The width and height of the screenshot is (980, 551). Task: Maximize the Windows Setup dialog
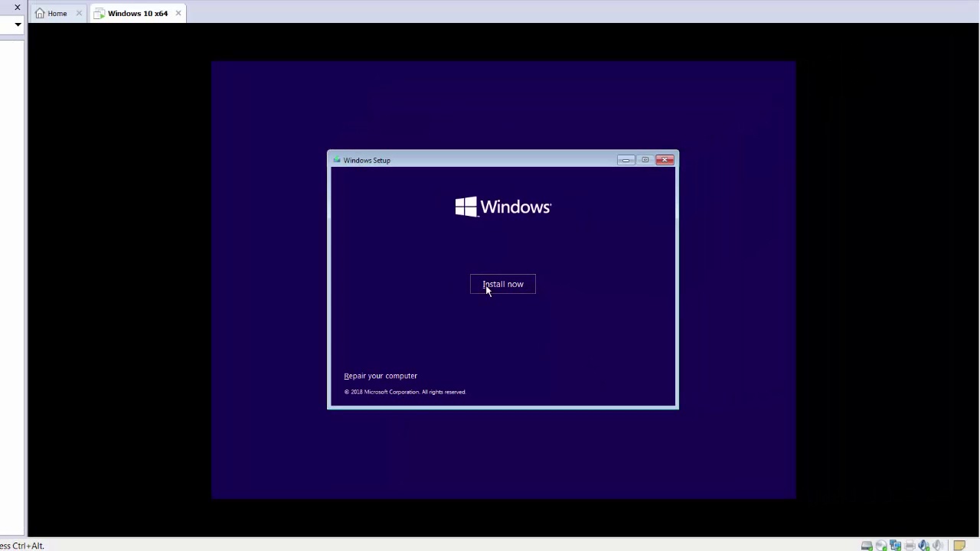click(x=645, y=160)
